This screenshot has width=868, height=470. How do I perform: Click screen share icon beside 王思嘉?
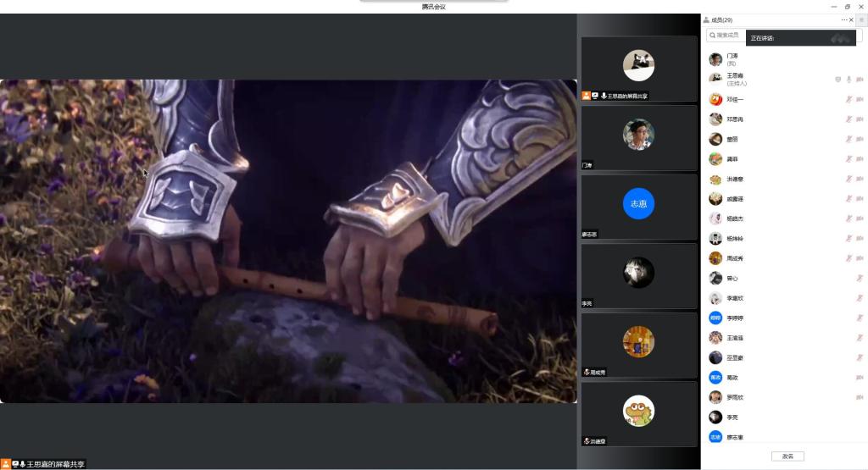tap(837, 80)
